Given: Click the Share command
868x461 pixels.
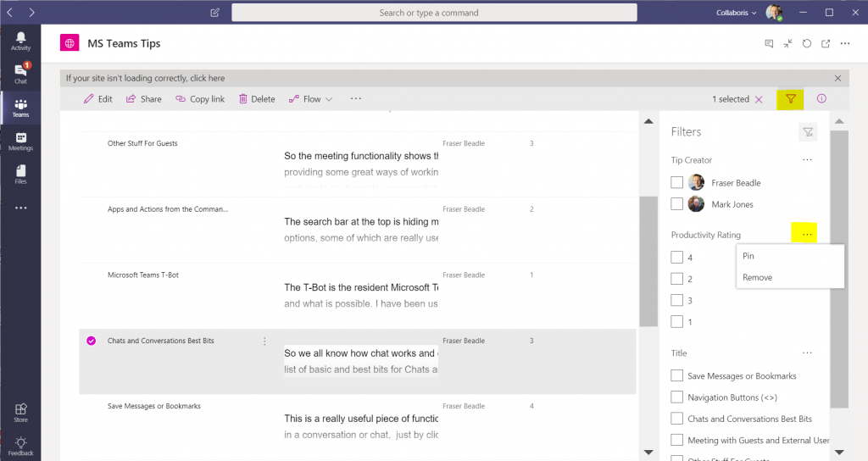Looking at the screenshot, I should tap(144, 99).
